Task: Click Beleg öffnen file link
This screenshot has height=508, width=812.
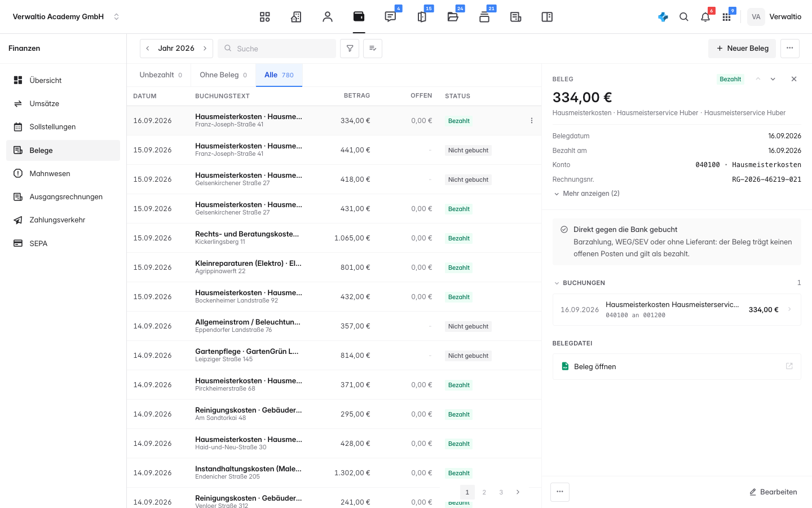Action: (x=677, y=366)
